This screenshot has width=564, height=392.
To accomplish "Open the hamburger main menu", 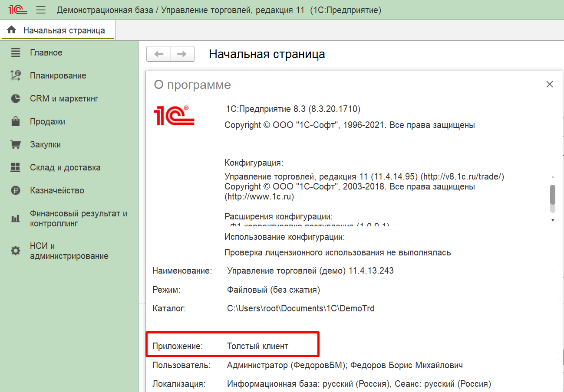I will (41, 10).
